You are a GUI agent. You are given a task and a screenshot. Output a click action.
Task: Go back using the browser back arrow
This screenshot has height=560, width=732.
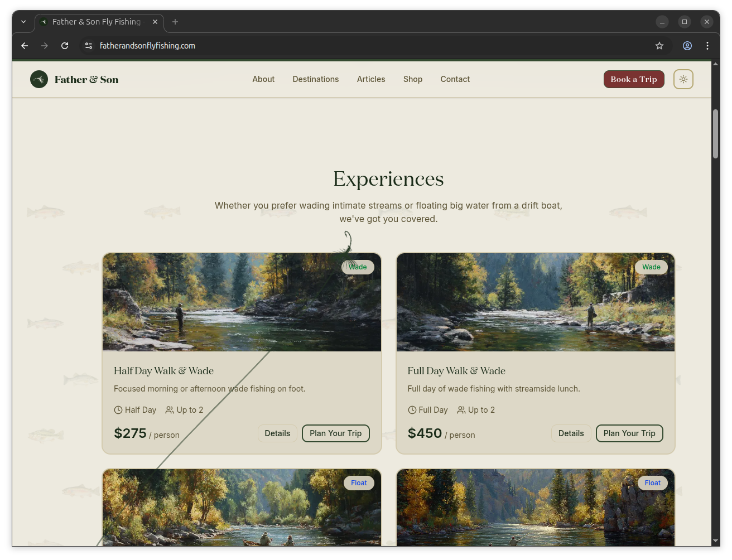[x=25, y=46]
